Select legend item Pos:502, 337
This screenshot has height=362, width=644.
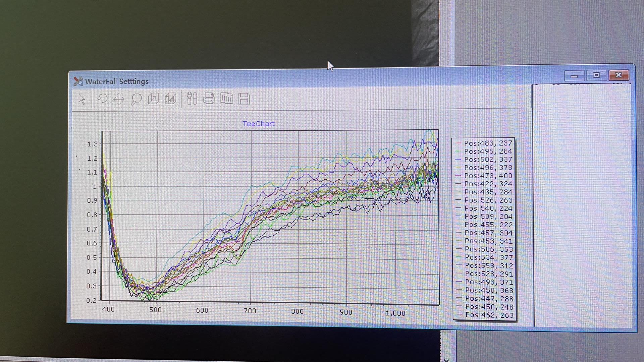[x=488, y=160]
